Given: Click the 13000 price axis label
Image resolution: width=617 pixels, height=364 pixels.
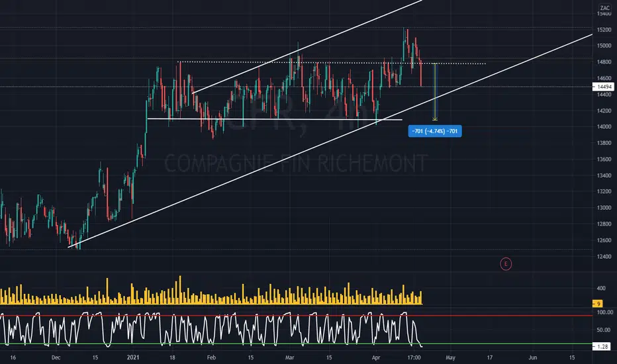Looking at the screenshot, I should click(604, 208).
